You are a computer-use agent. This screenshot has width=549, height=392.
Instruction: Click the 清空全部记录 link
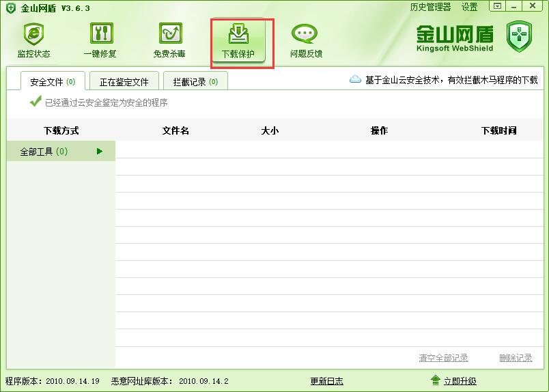click(443, 358)
